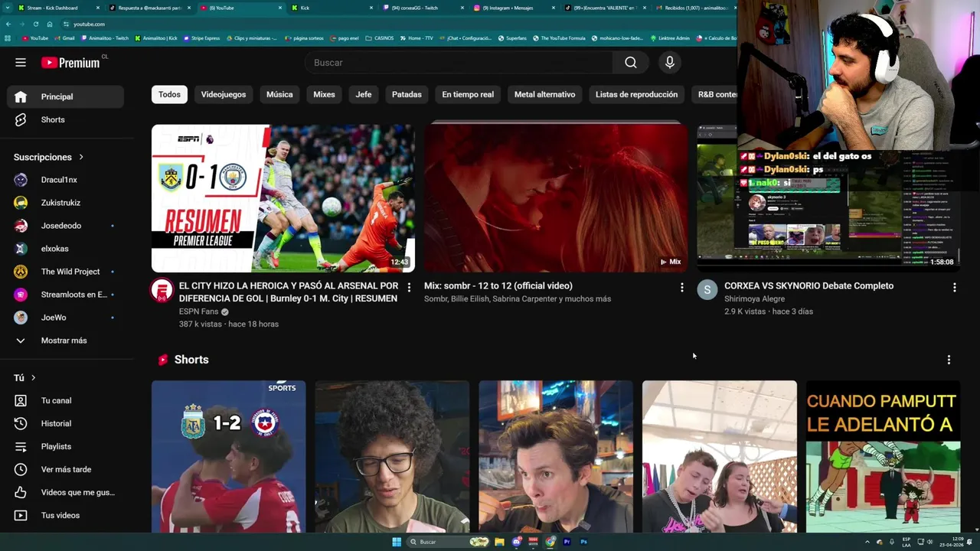Open Tus videos in sidebar
Image resolution: width=980 pixels, height=551 pixels.
coord(65,515)
